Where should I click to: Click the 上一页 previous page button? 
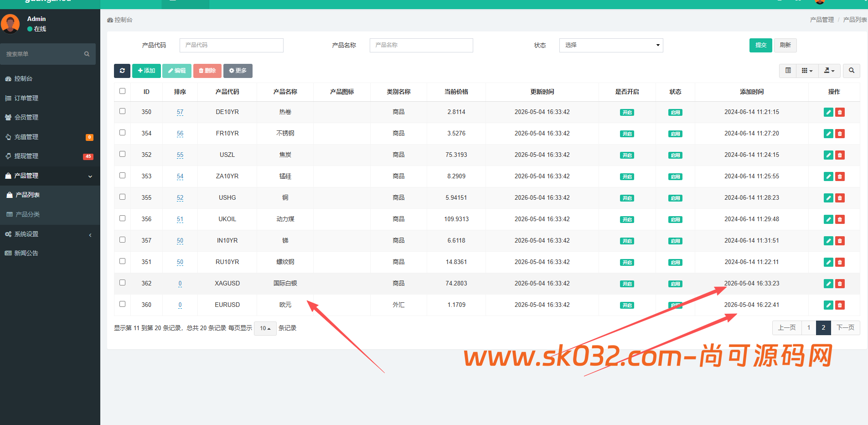787,328
